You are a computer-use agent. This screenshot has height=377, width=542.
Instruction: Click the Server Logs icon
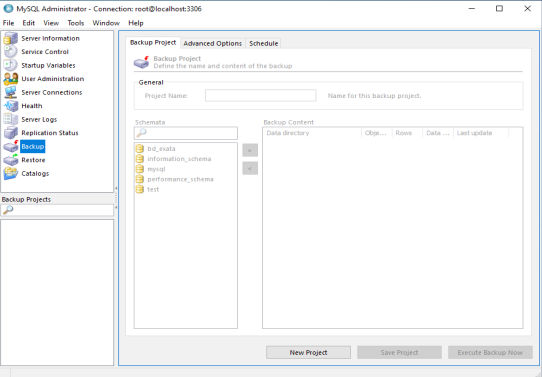click(10, 119)
